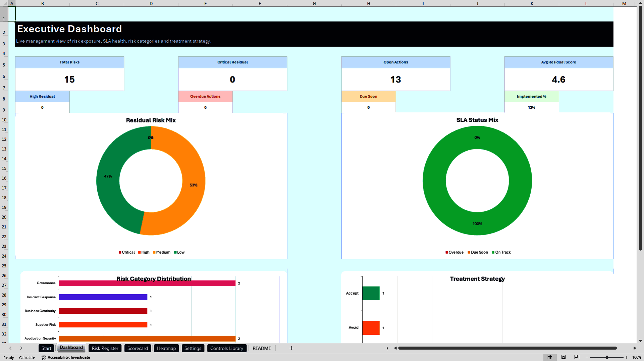Image resolution: width=644 pixels, height=361 pixels.
Task: Open the Risk Register sheet tab
Action: pyautogui.click(x=105, y=348)
